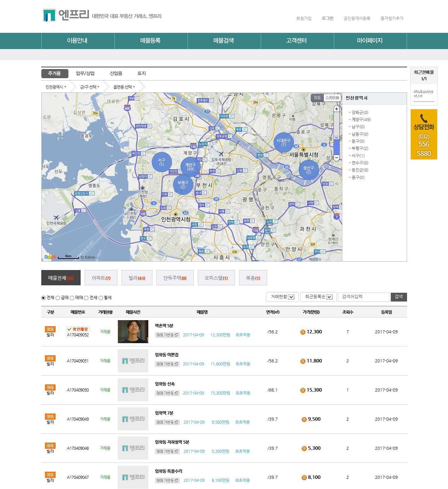Open the 회원가입 link in header
This screenshot has height=489, width=448.
[x=303, y=18]
